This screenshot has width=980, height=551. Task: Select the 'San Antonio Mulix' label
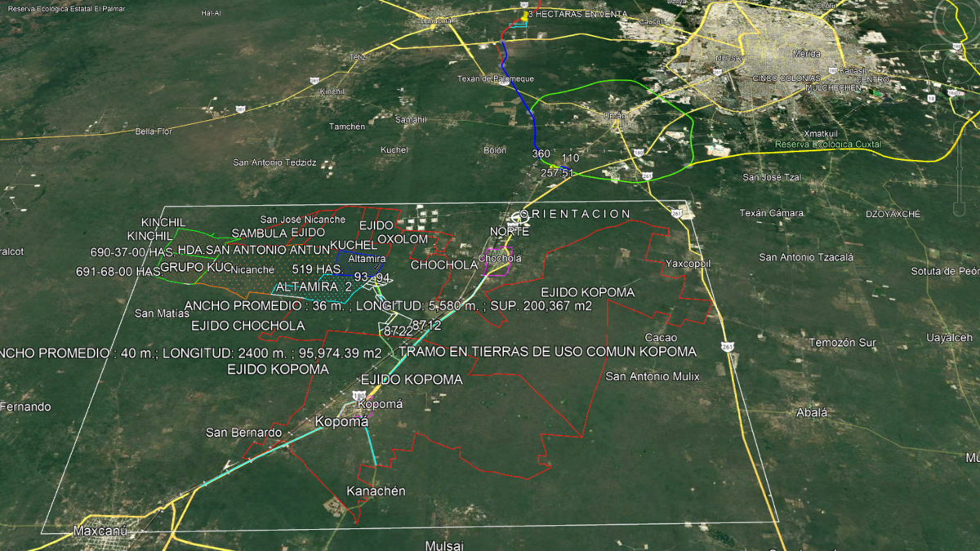coord(653,376)
